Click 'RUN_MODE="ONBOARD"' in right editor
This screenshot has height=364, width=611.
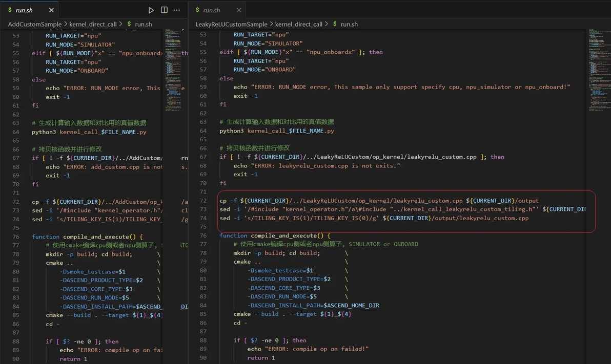pyautogui.click(x=264, y=69)
